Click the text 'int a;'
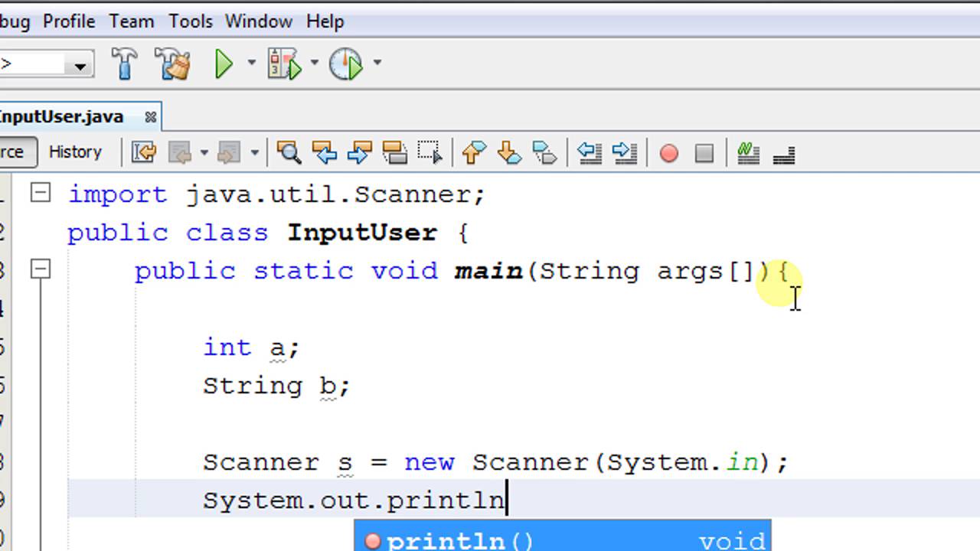 [252, 347]
